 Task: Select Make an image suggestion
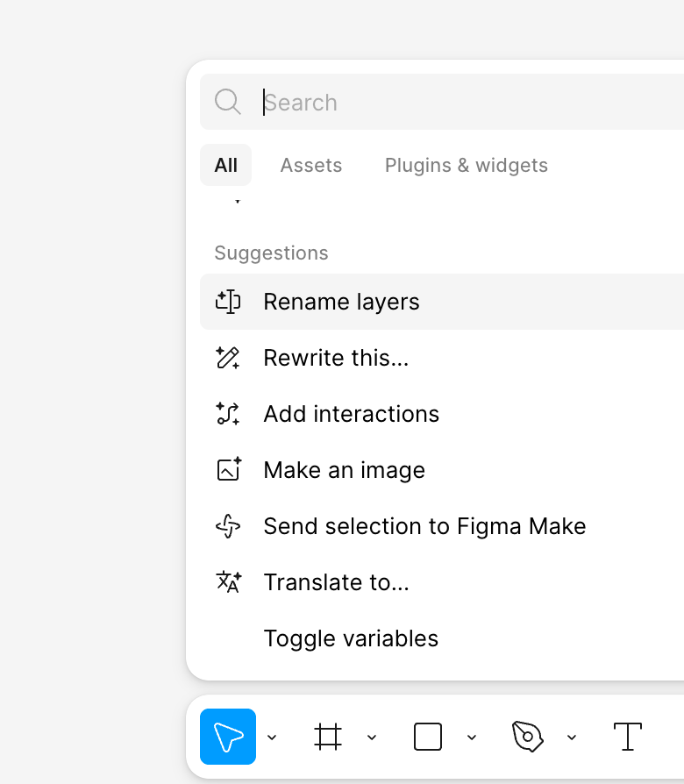click(x=442, y=470)
